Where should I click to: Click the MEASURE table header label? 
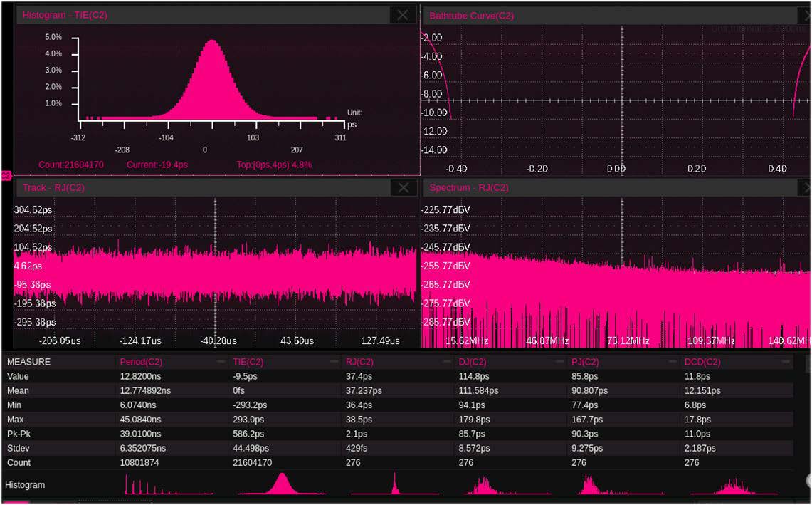click(28, 362)
